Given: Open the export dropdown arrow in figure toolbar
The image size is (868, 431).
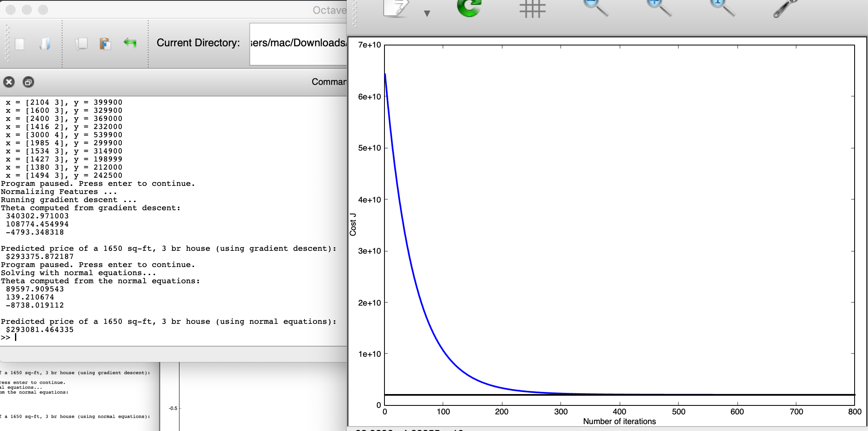Looking at the screenshot, I should [x=427, y=13].
